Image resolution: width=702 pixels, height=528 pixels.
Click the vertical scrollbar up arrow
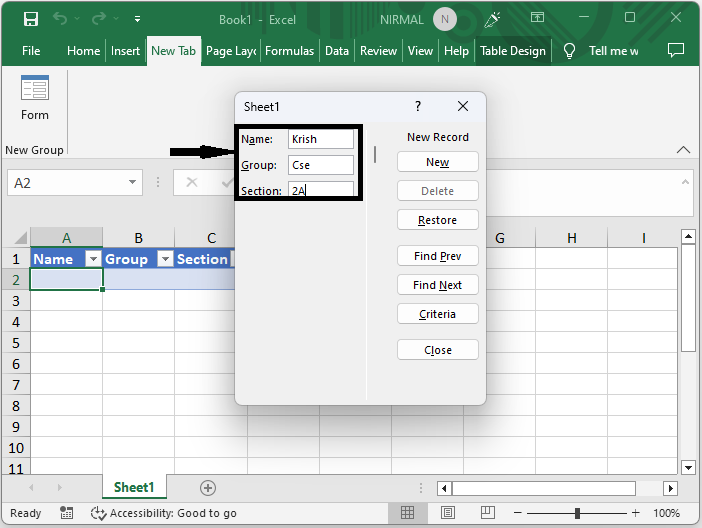tap(688, 236)
